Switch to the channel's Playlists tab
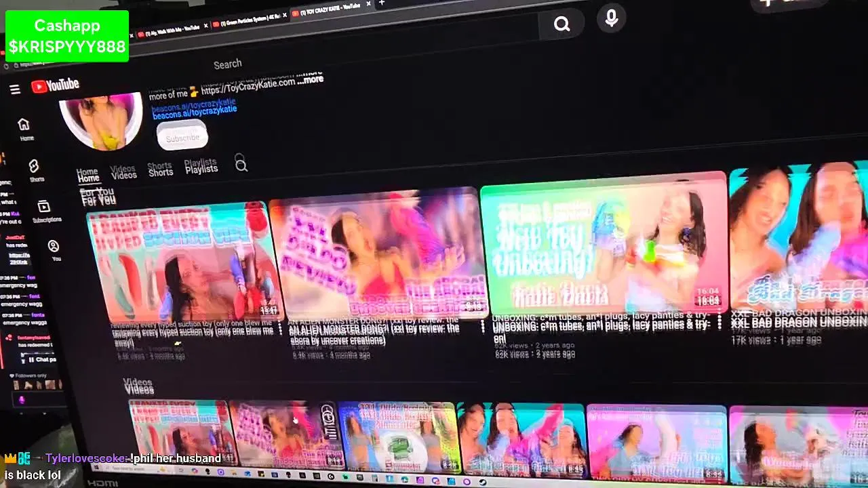The width and height of the screenshot is (868, 488). [201, 167]
